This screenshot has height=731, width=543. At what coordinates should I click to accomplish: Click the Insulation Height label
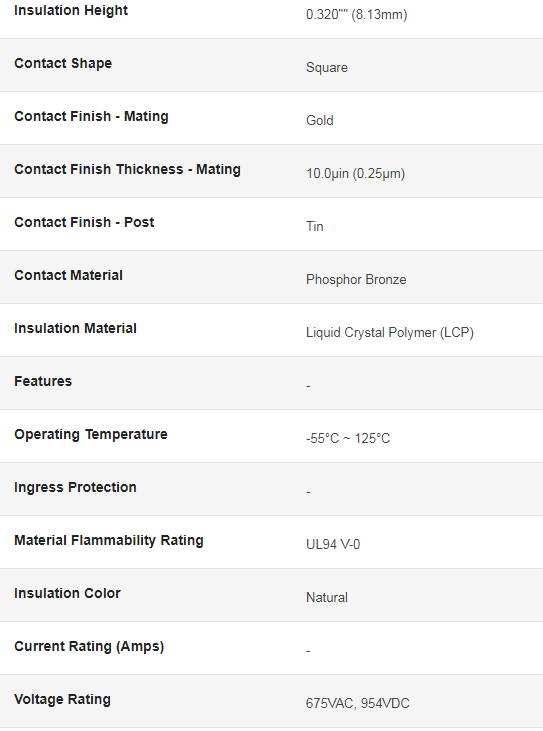coord(71,11)
